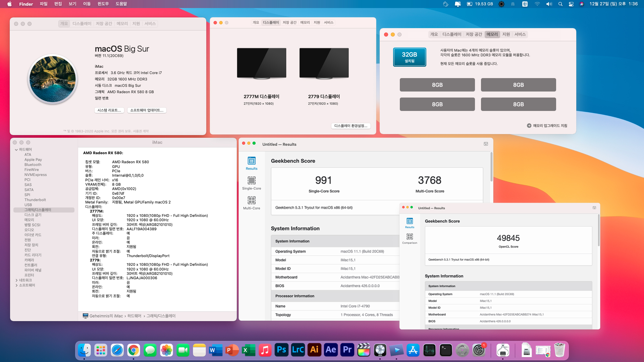Launch Microsoft Excel from the dock
The width and height of the screenshot is (644, 362).
pos(249,350)
